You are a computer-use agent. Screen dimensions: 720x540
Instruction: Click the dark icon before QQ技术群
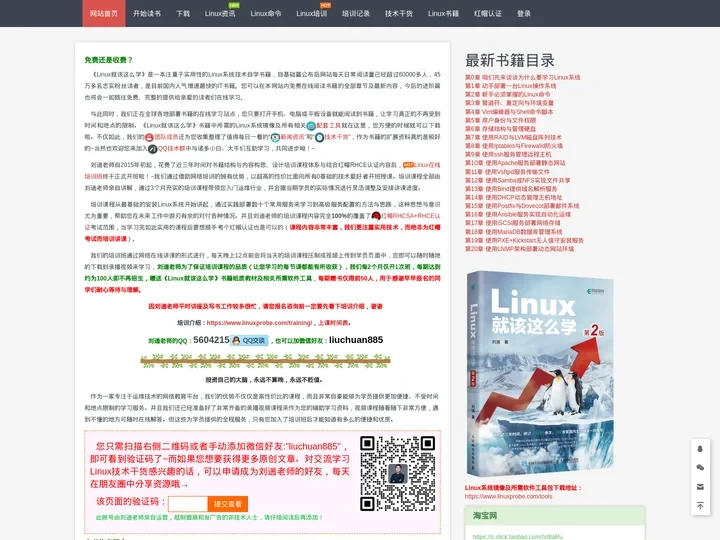(152, 148)
